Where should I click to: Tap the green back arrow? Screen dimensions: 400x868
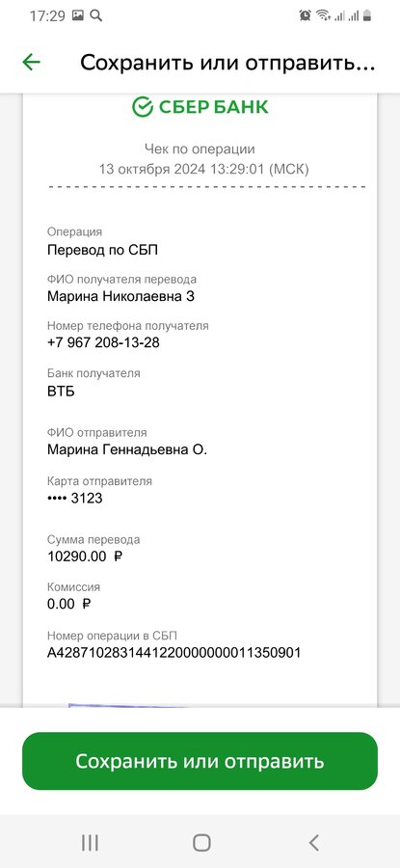tap(32, 63)
